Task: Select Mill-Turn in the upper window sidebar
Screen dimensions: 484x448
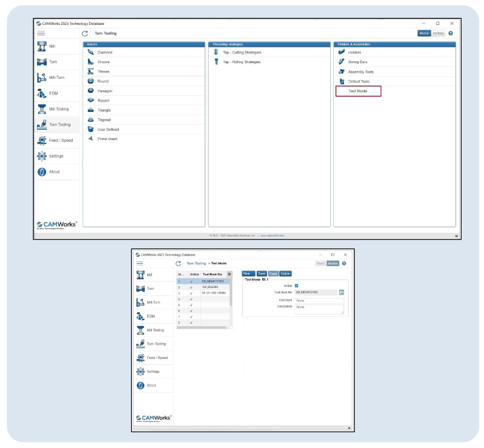Action: coord(56,78)
